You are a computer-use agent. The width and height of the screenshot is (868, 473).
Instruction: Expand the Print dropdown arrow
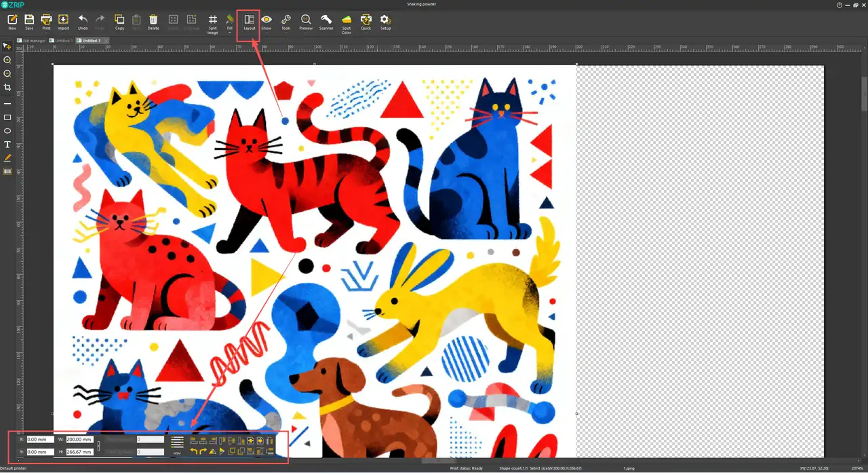pos(46,33)
